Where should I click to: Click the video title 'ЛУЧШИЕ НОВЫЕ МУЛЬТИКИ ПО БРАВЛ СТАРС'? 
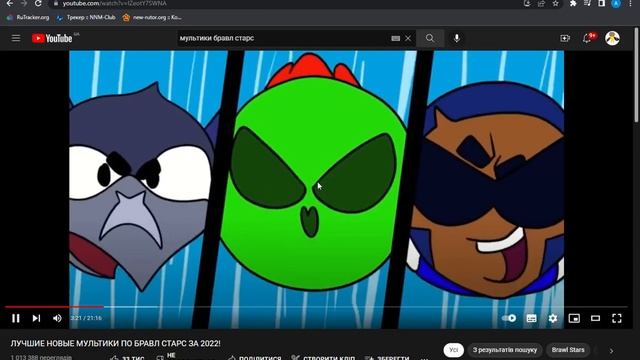pos(116,343)
